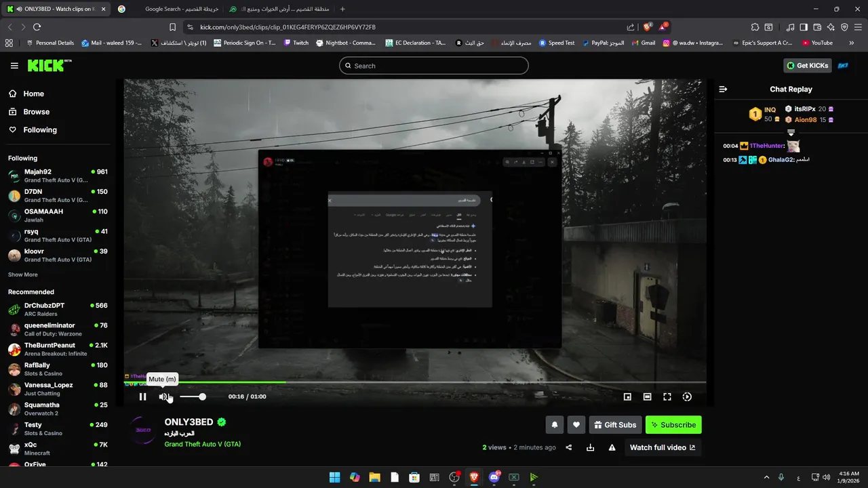
Task: Open recommended channel Squamatha
Action: pos(58,409)
